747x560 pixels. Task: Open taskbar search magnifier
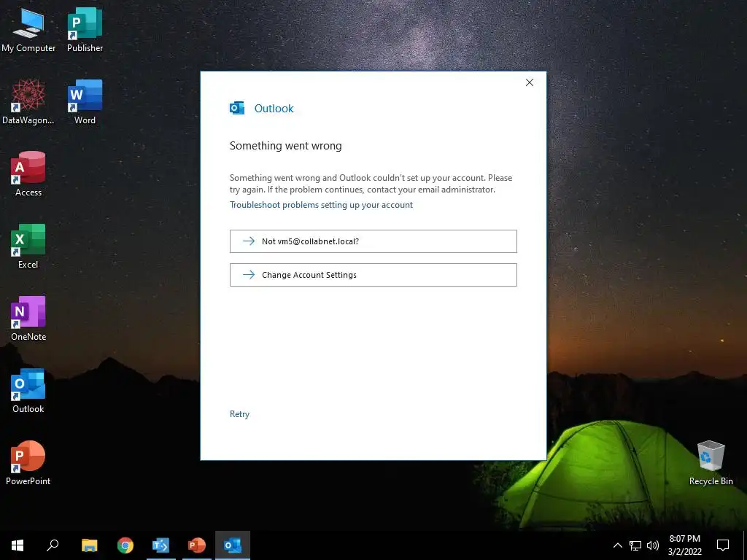53,545
